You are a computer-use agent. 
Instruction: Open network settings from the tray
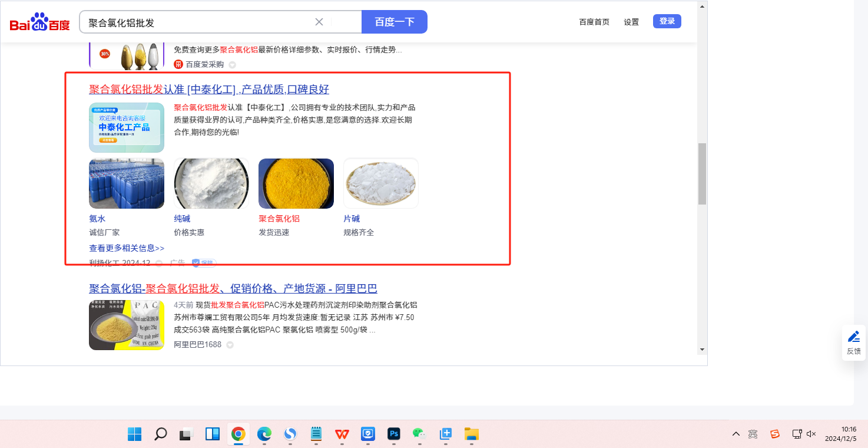797,434
